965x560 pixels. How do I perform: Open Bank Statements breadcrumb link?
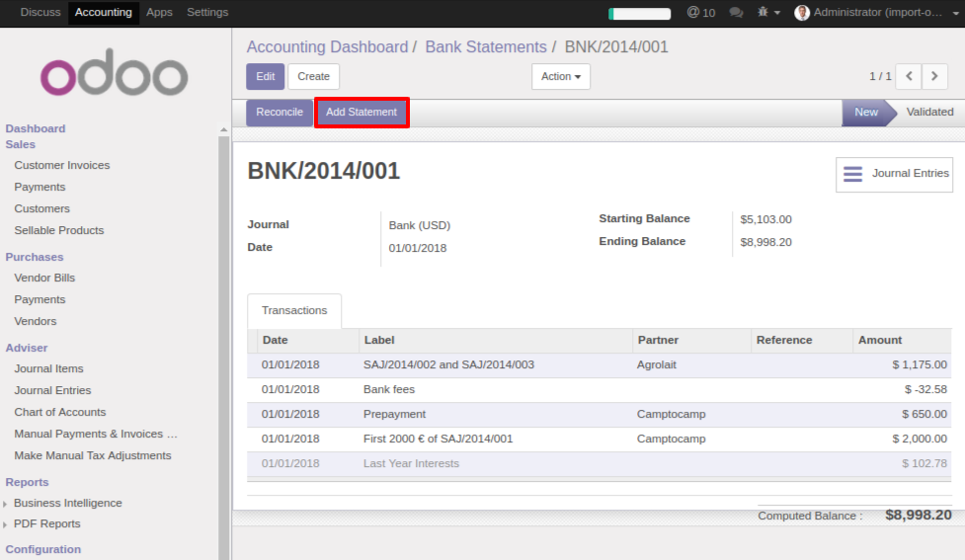click(485, 47)
